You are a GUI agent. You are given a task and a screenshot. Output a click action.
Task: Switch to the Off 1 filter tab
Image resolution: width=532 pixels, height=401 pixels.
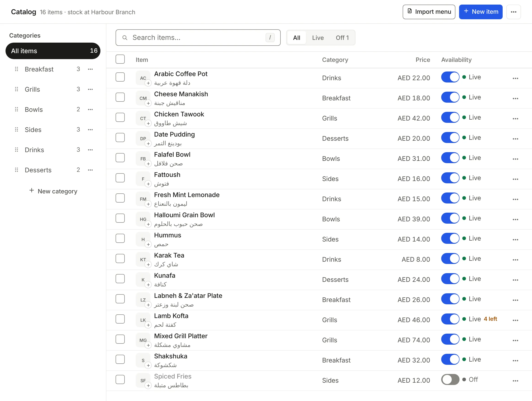(x=342, y=38)
